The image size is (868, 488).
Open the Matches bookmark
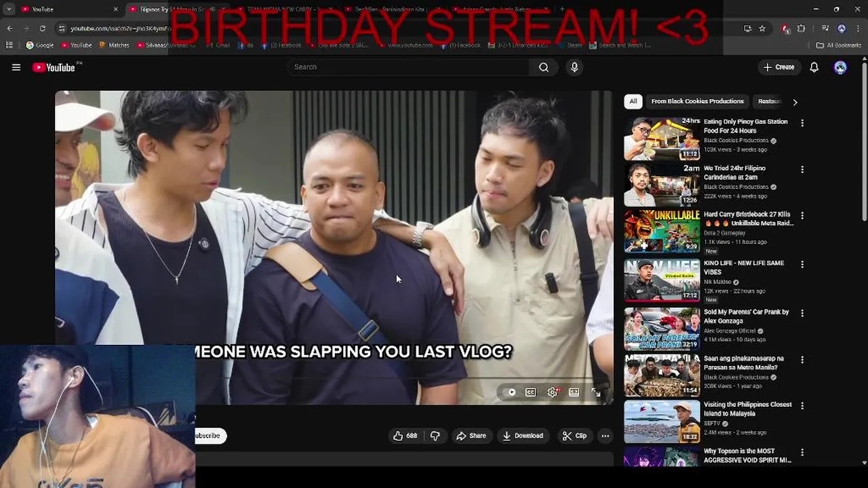pos(114,45)
